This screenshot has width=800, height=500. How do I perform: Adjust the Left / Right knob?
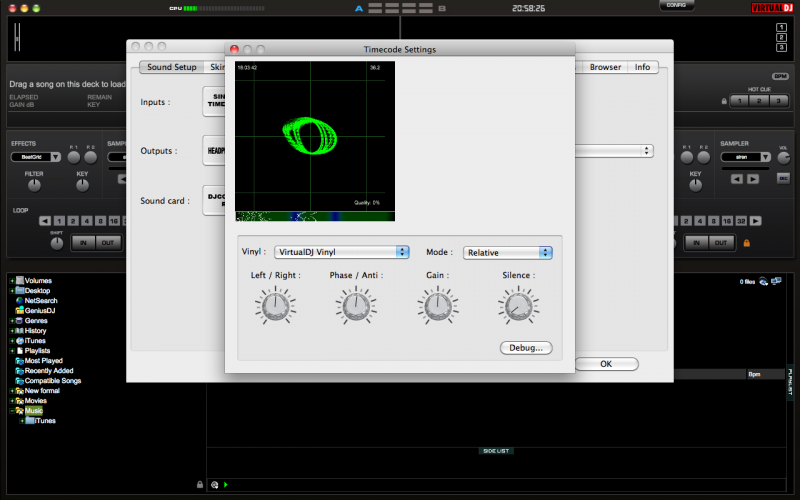tap(276, 306)
